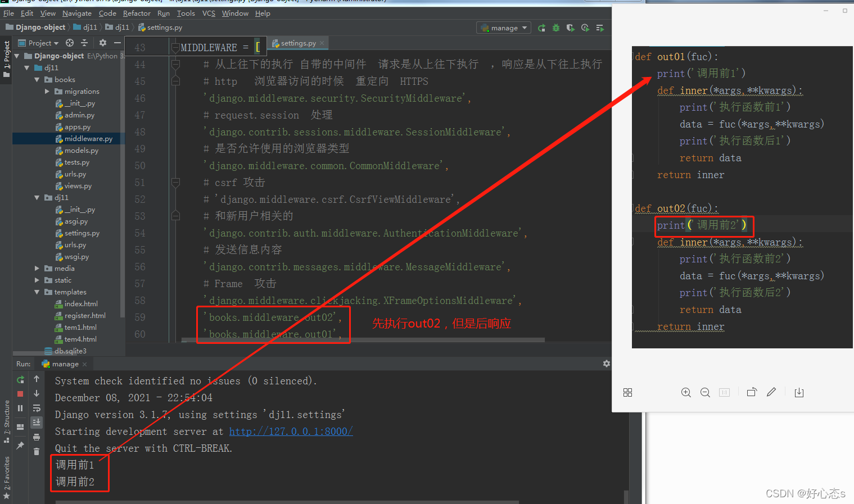Locate current file using crosshair icon
Screen dimensions: 854x504
point(70,43)
